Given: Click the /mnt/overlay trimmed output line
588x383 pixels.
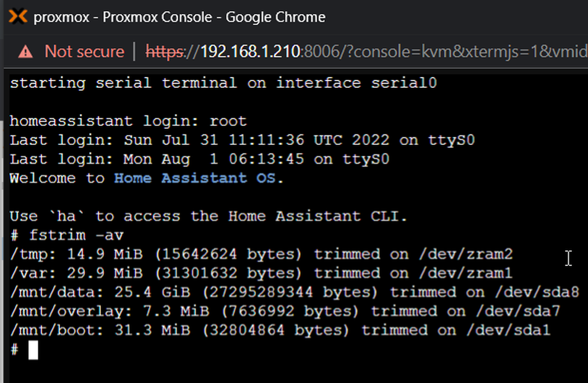Looking at the screenshot, I should pos(285,311).
